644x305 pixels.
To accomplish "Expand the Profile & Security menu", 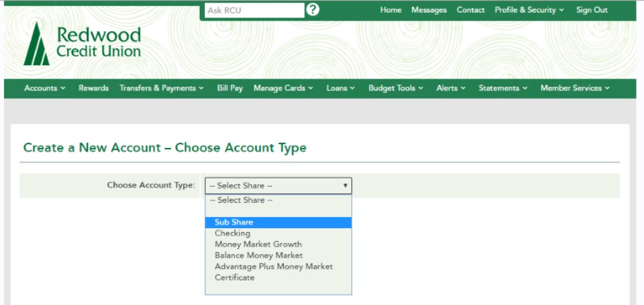I will tap(529, 10).
